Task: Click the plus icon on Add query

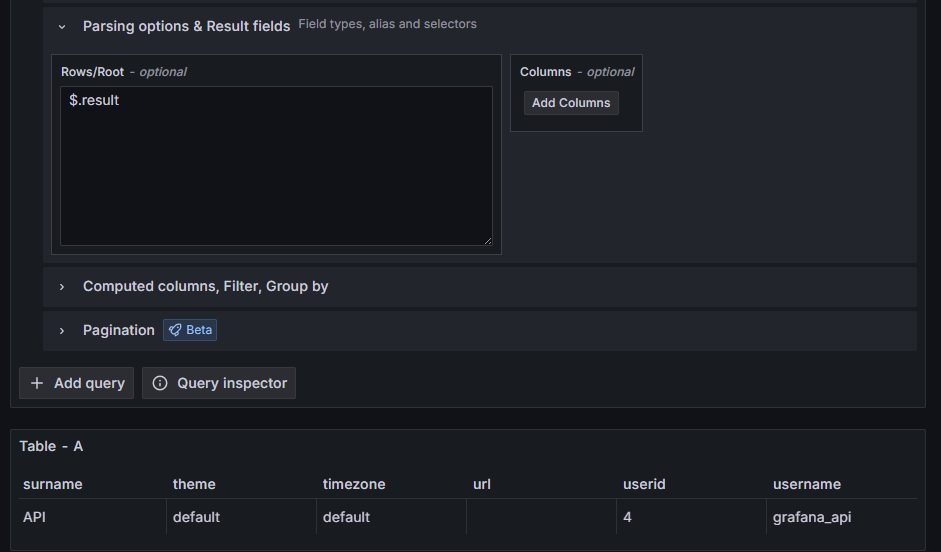Action: [37, 383]
